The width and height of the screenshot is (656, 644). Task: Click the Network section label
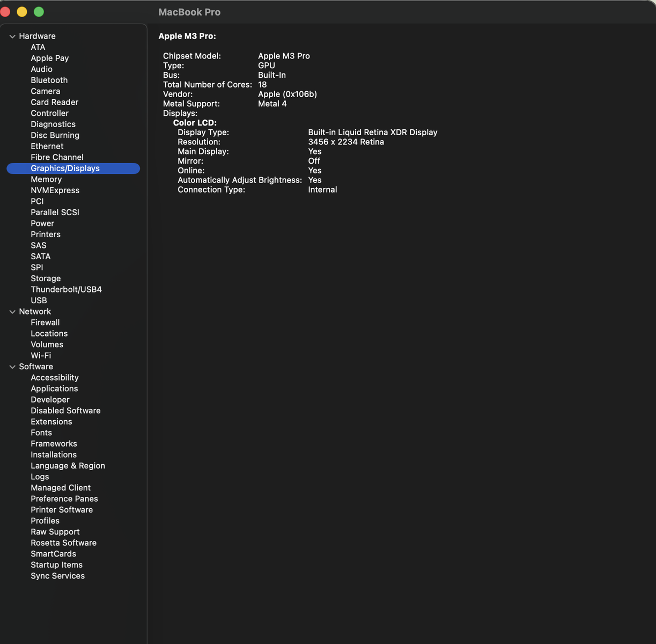(35, 311)
